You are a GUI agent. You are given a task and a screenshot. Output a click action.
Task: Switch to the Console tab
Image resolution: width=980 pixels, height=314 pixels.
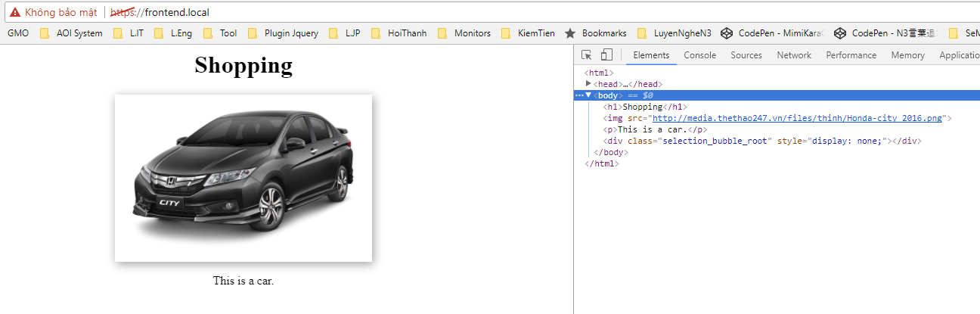click(700, 55)
